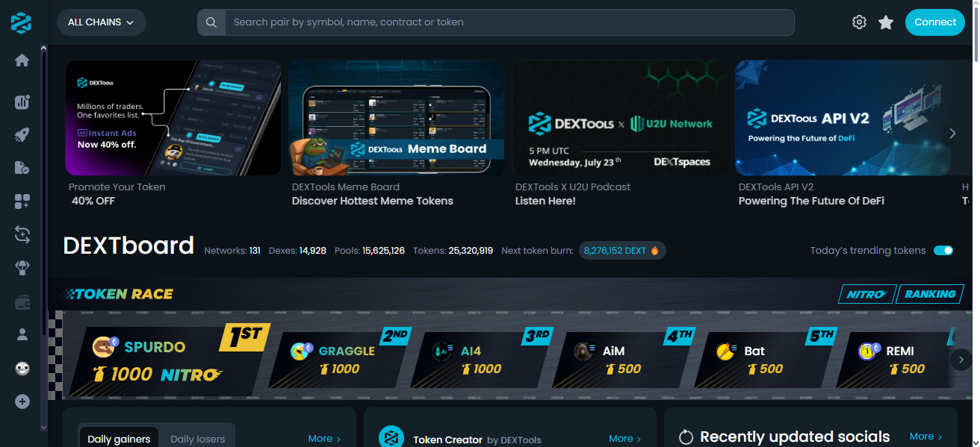The width and height of the screenshot is (980, 447).
Task: Open the parachute airdrop sidebar icon
Action: click(x=22, y=268)
